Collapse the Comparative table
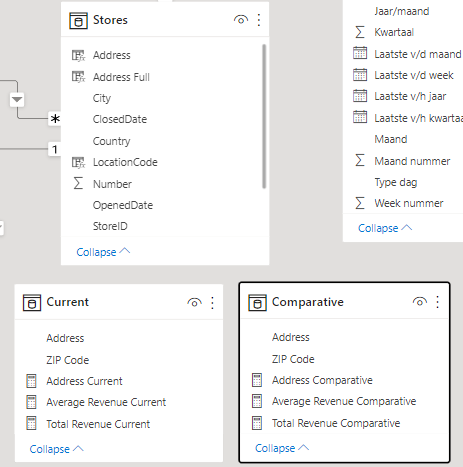Image resolution: width=463 pixels, height=467 pixels. coord(282,448)
